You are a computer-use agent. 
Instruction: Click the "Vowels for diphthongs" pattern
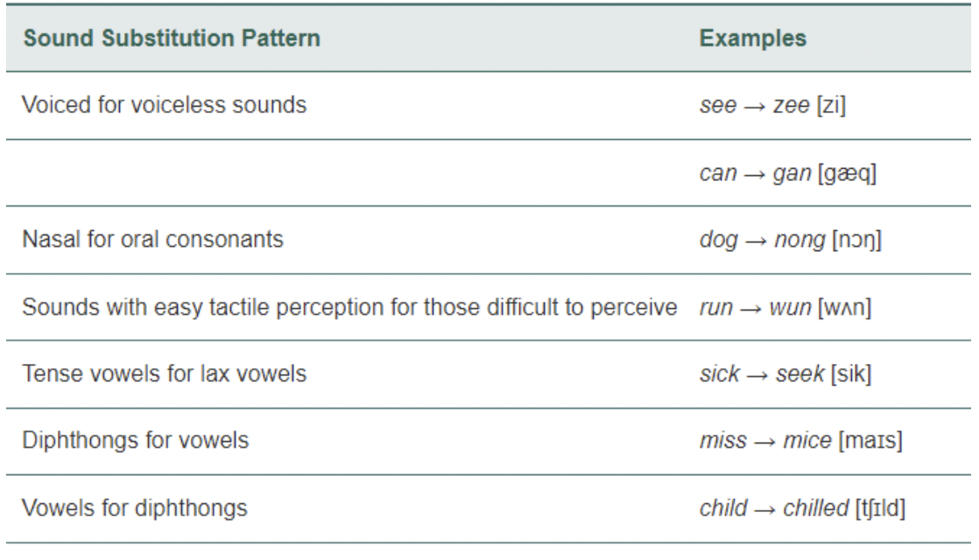click(130, 504)
